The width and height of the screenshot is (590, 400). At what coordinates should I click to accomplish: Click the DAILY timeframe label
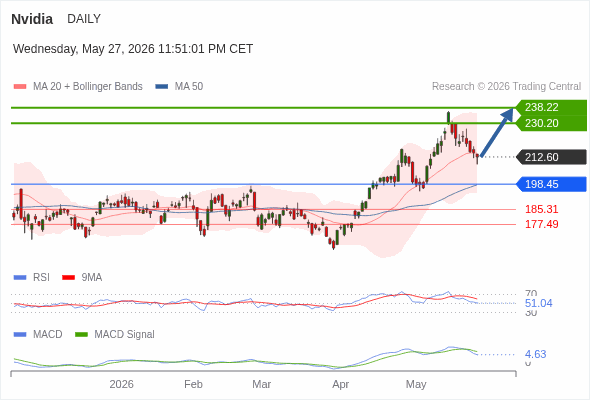pyautogui.click(x=84, y=19)
